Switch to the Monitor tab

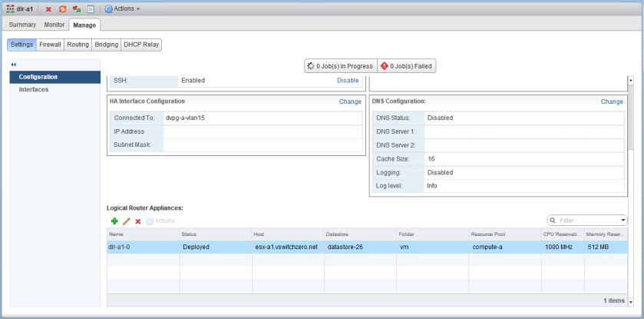click(x=54, y=25)
